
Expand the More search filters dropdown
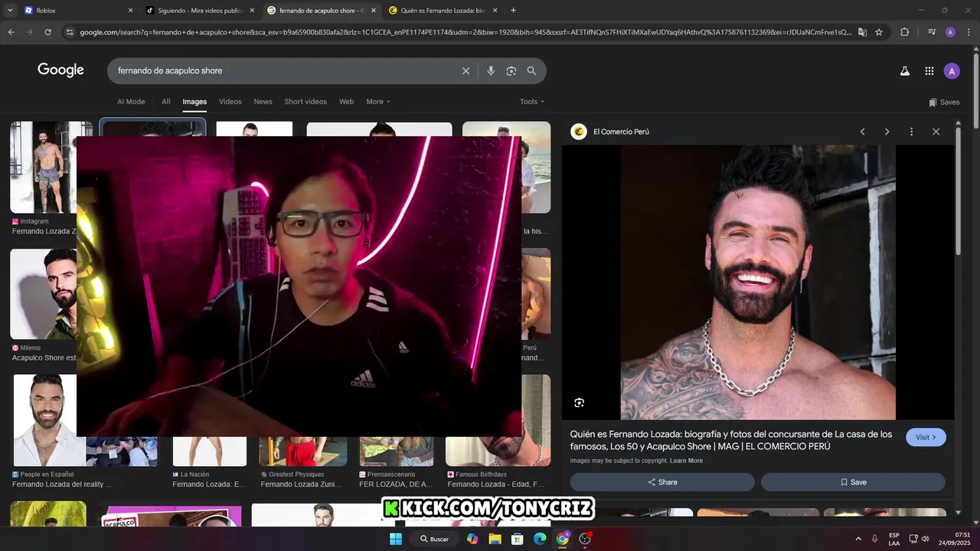(x=378, y=102)
